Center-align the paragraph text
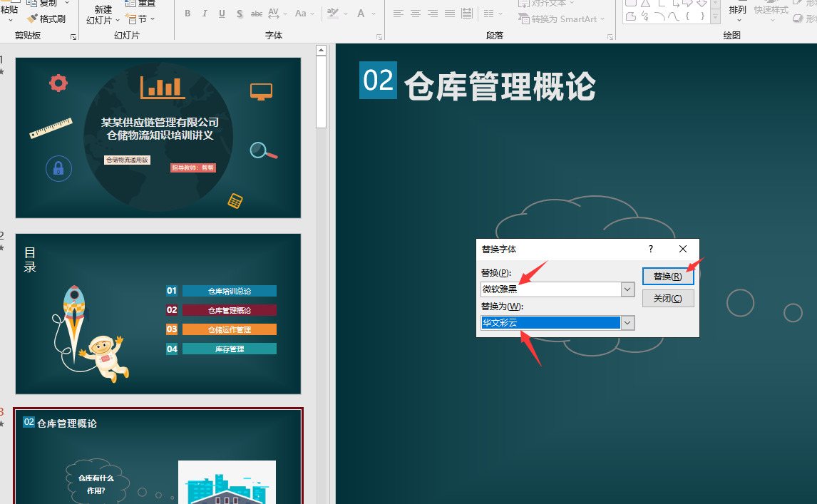The width and height of the screenshot is (817, 504). pyautogui.click(x=416, y=14)
